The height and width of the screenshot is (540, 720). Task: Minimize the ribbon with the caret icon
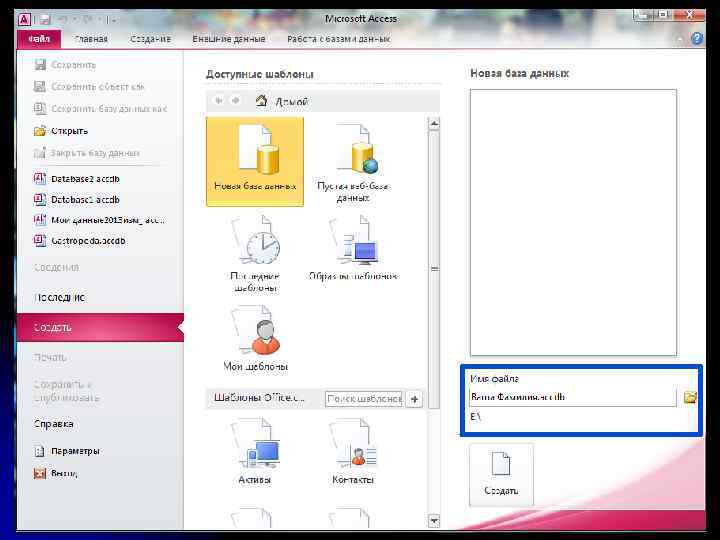tap(680, 39)
